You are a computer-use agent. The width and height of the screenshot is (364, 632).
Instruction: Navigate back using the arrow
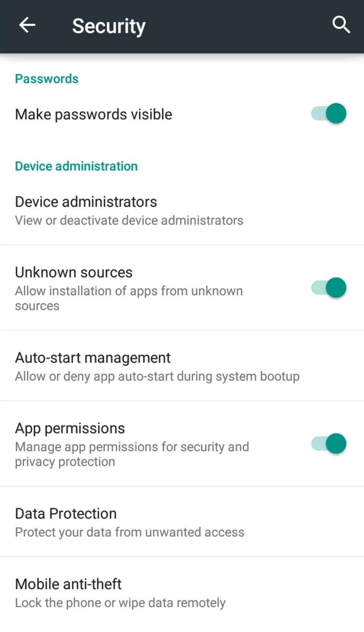click(x=27, y=25)
